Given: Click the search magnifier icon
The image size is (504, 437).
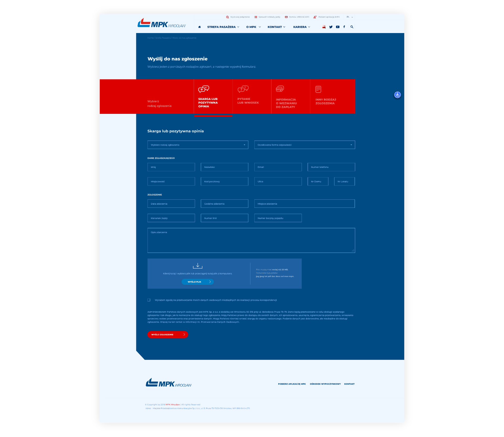Looking at the screenshot, I should 352,27.
